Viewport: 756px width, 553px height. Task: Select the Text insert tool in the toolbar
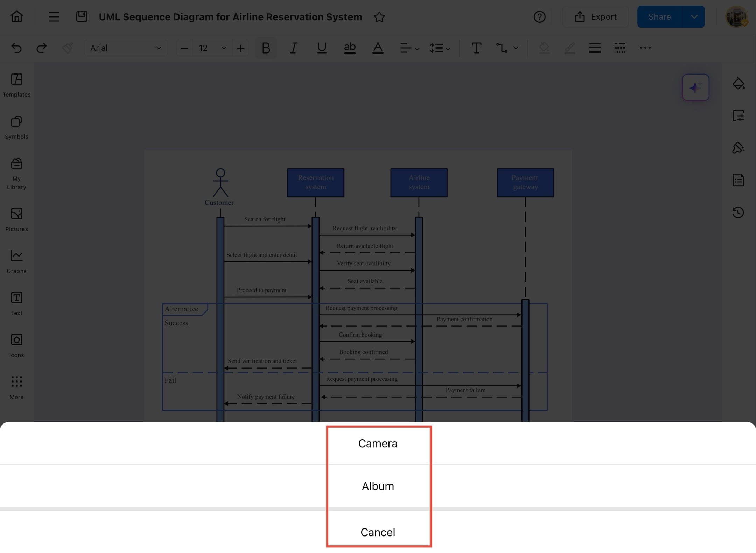click(476, 48)
